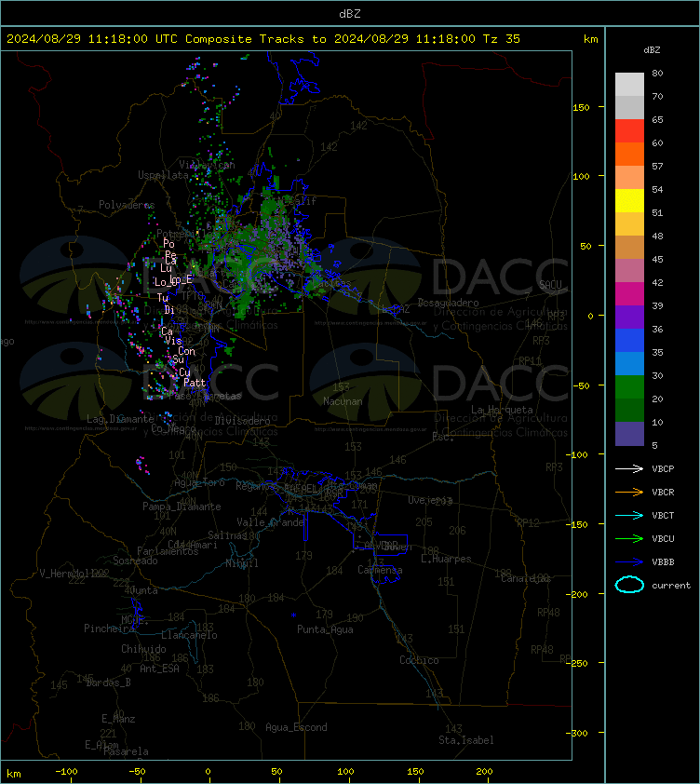Click the 'Salinas' map label
Image resolution: width=700 pixels, height=784 pixels.
[227, 535]
